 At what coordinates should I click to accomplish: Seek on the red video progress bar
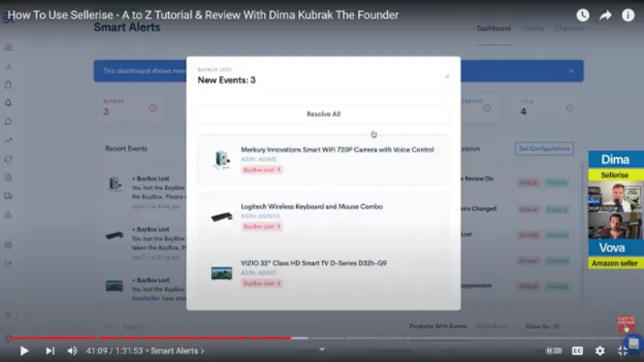tap(150, 338)
